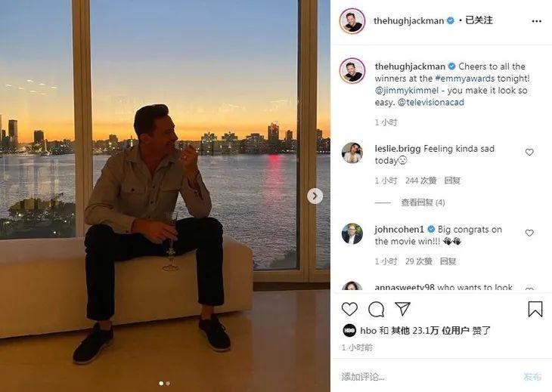The image size is (552, 392).
Task: Open thehughjackman profile picture in header
Action: pos(352,21)
